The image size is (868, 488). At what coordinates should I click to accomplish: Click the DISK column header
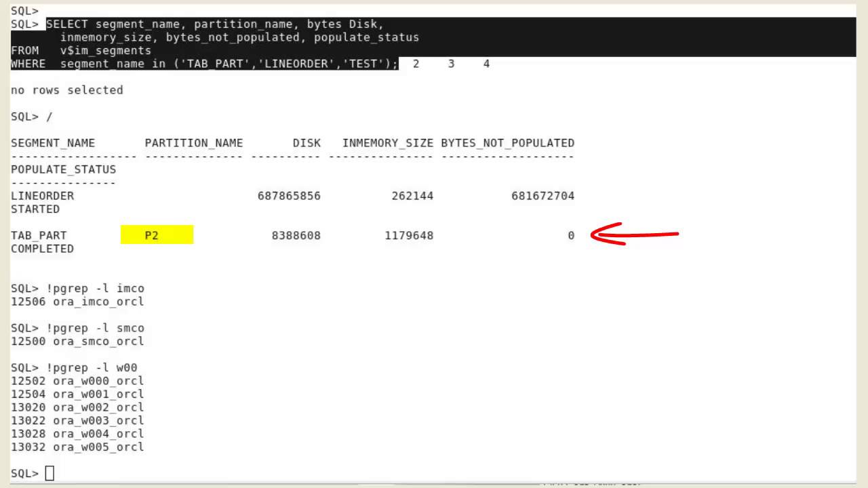[307, 143]
